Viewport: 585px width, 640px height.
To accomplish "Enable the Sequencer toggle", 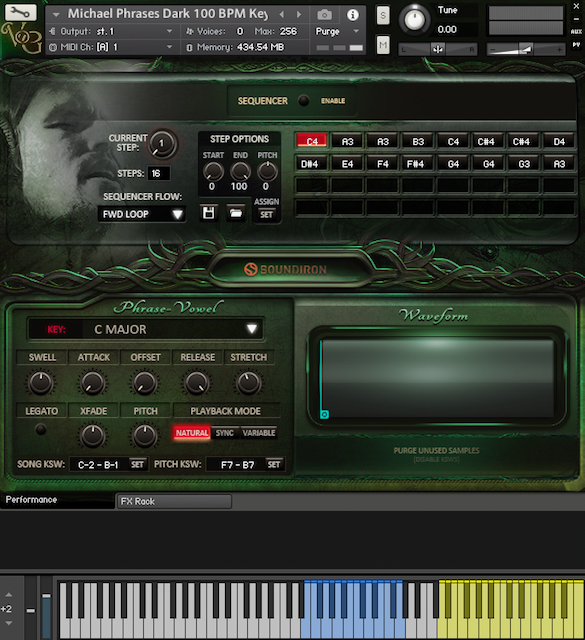I will [303, 100].
